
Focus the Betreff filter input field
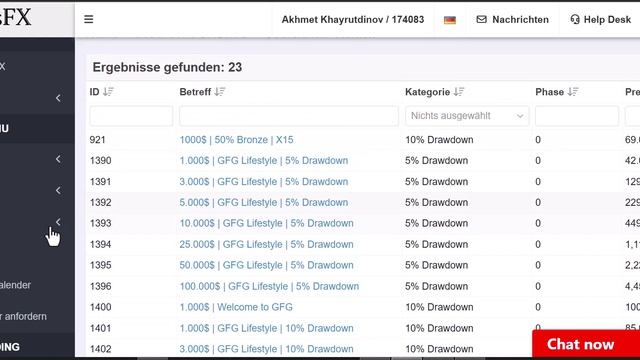point(289,116)
